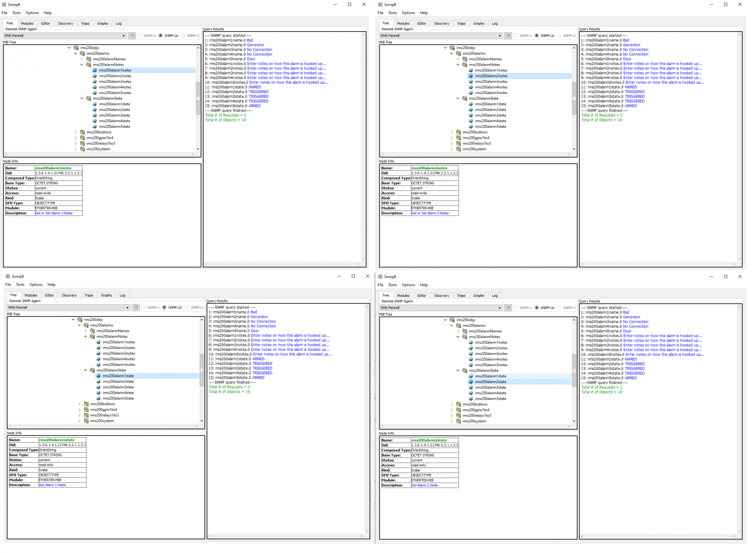The width and height of the screenshot is (756, 553).
Task: Select rms200alarm3state tree item in bottom-right window
Action: click(x=490, y=388)
